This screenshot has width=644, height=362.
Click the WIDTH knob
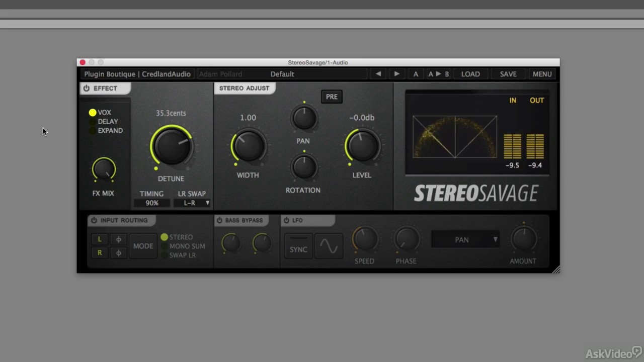point(248,146)
